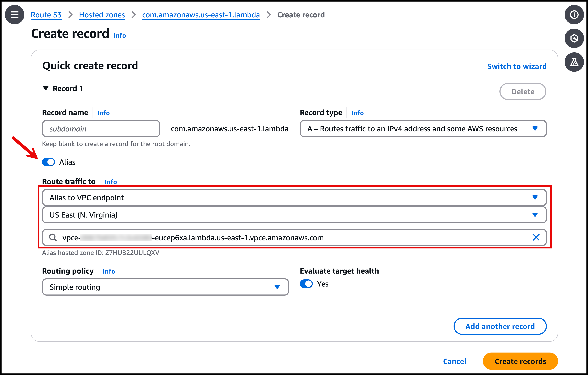Click Add another record button
The image size is (588, 375).
(x=500, y=326)
